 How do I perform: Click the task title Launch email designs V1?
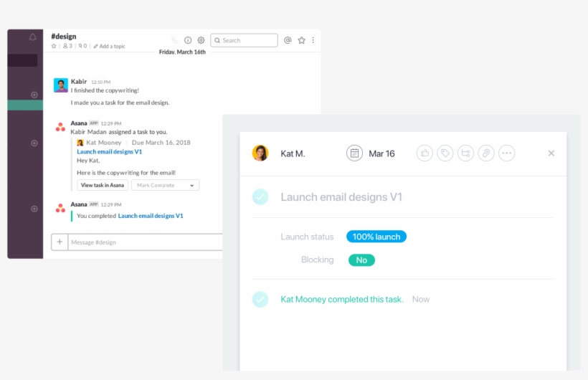click(341, 197)
